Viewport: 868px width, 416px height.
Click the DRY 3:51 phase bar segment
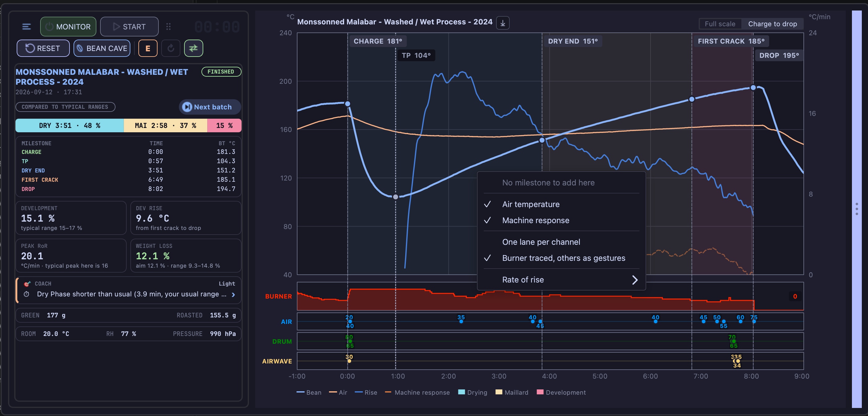pos(70,125)
